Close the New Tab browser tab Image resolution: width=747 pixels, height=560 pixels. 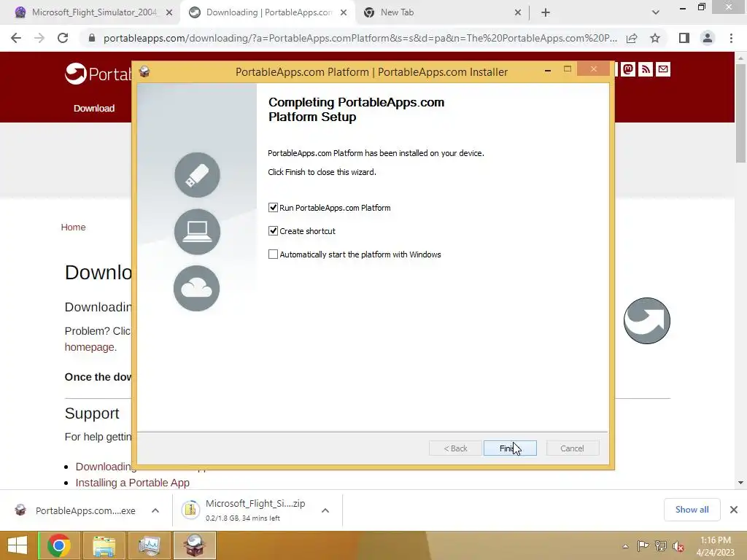tap(518, 13)
